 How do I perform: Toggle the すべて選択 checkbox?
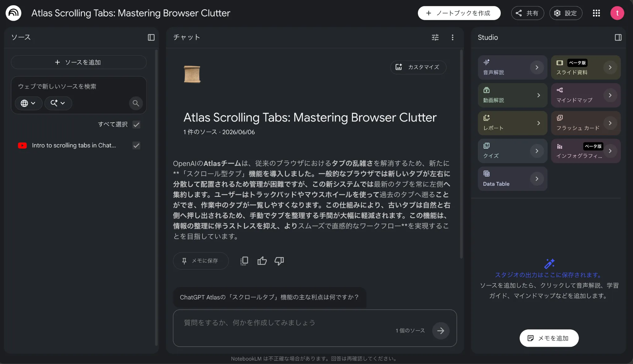(136, 125)
